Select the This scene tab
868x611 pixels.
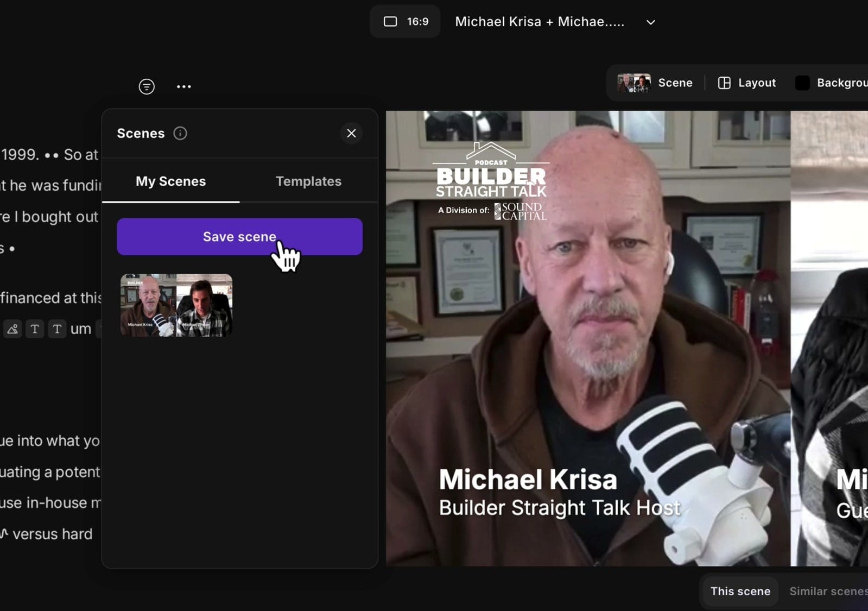pyautogui.click(x=740, y=591)
